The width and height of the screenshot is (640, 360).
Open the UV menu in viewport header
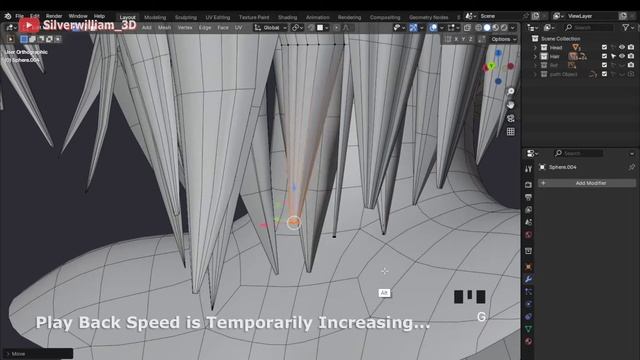pyautogui.click(x=238, y=28)
